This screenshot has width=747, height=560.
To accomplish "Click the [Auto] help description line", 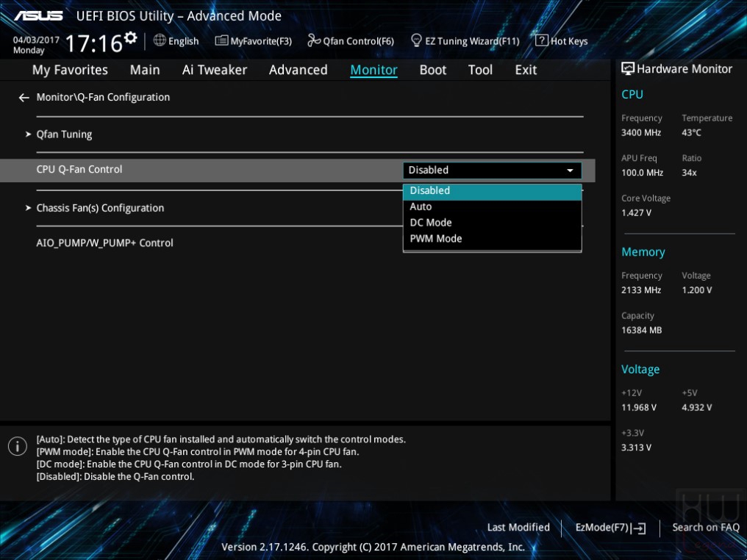I will [221, 439].
